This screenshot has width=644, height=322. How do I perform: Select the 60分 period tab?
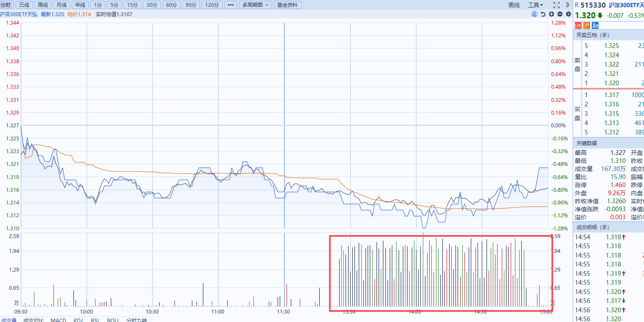[x=172, y=5]
